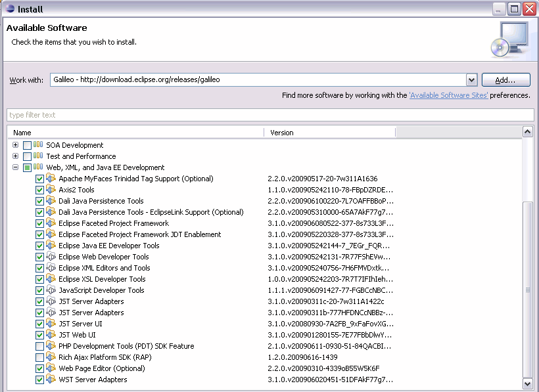The image size is (539, 392).
Task: Click the Axis2 Tools feature icon
Action: click(x=51, y=190)
